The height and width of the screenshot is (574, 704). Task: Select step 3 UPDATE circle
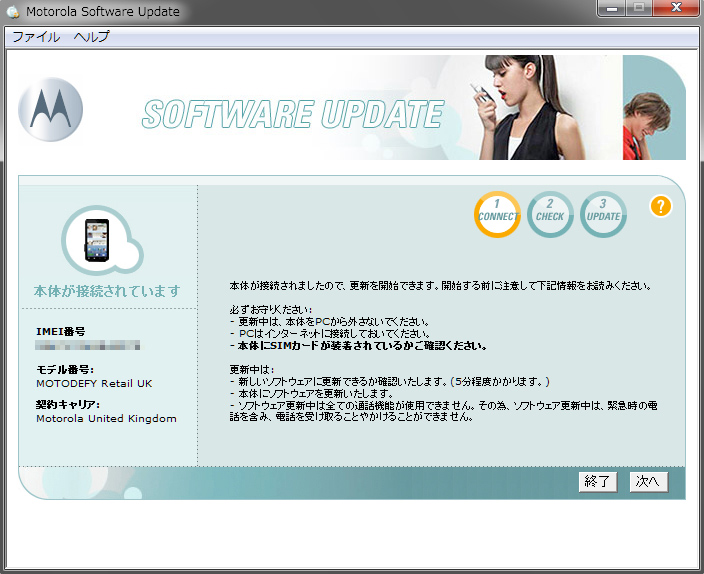click(603, 214)
